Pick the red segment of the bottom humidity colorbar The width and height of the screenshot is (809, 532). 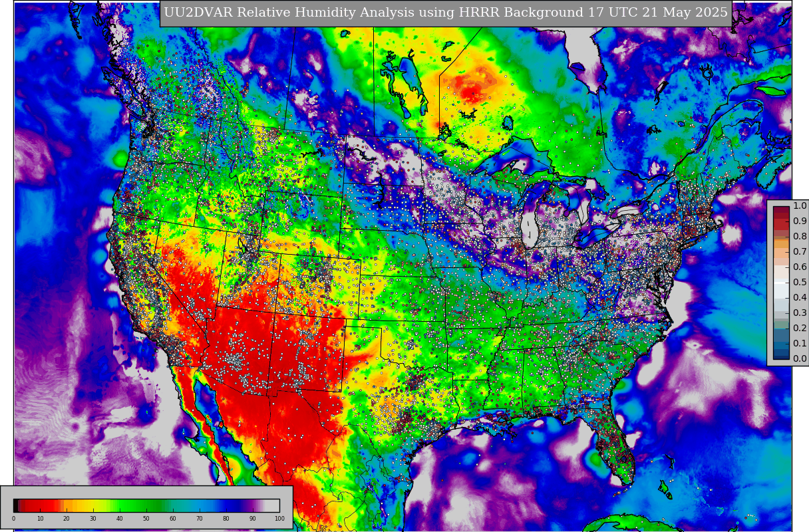[40, 505]
